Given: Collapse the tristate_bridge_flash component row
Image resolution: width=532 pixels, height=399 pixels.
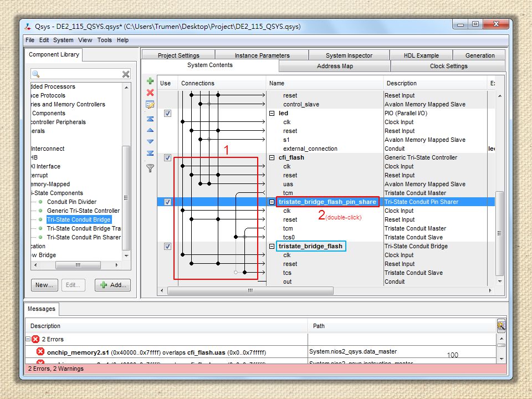Looking at the screenshot, I should (x=272, y=246).
